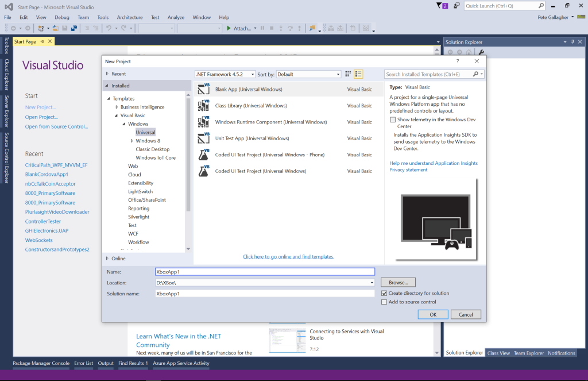Click the Visual Studio logo icon
Screen dimensions: 588x381
tap(9, 7)
